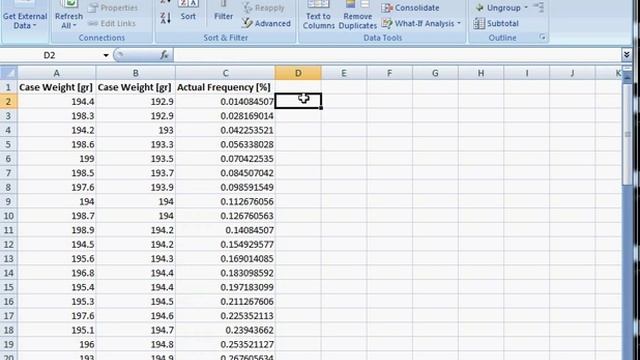Image resolution: width=640 pixels, height=360 pixels.
Task: Select column I header
Action: [527, 73]
